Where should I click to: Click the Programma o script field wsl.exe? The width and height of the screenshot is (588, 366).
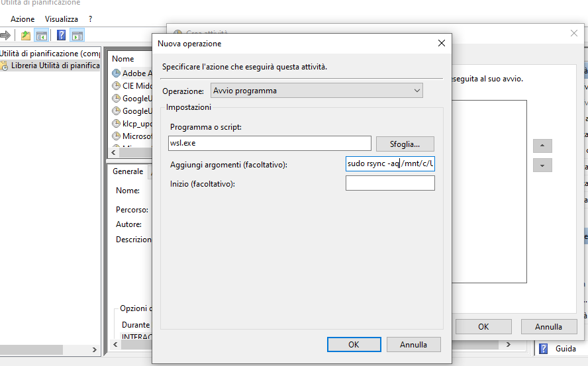click(x=269, y=143)
